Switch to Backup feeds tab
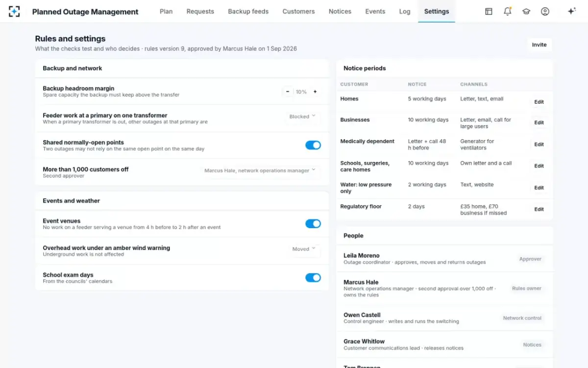 [248, 11]
